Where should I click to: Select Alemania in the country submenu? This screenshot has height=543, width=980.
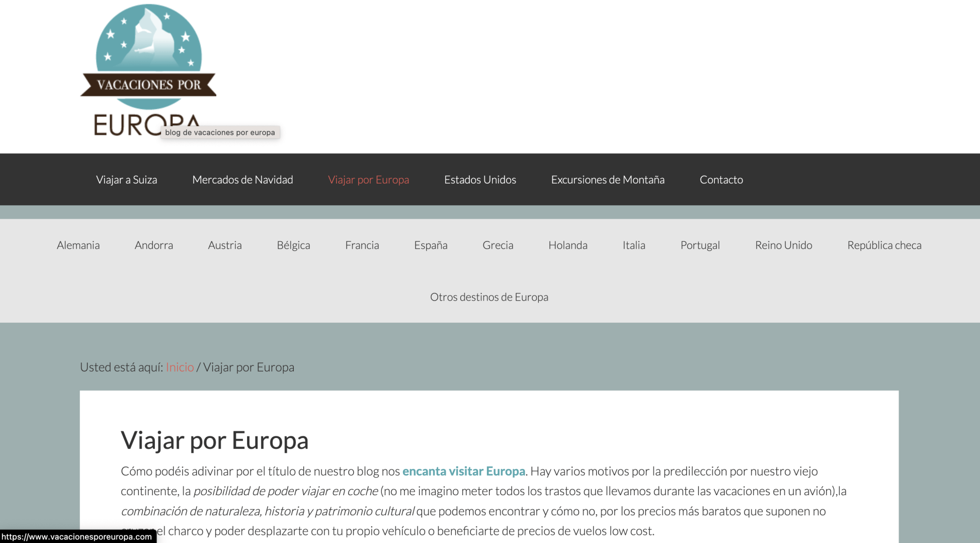click(78, 245)
